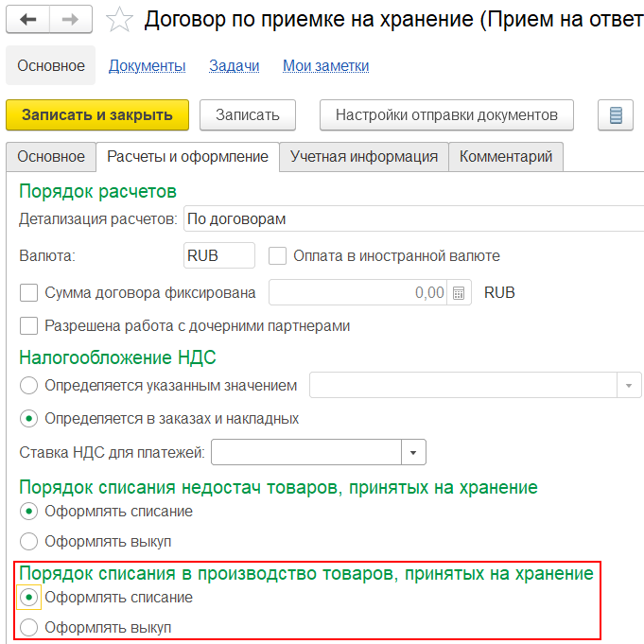Viewport: 644px width, 644px height.
Task: Click the 'Детализация расчетов' field
Action: (412, 219)
